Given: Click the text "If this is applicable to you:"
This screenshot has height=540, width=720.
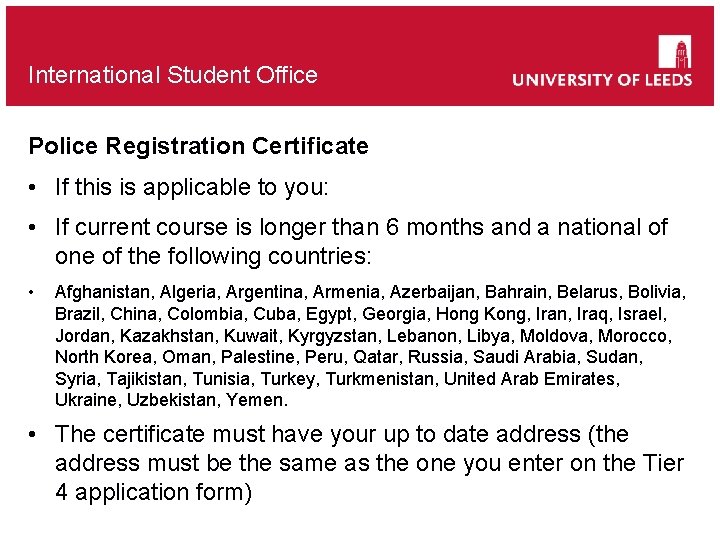Looking at the screenshot, I should pyautogui.click(x=191, y=187).
